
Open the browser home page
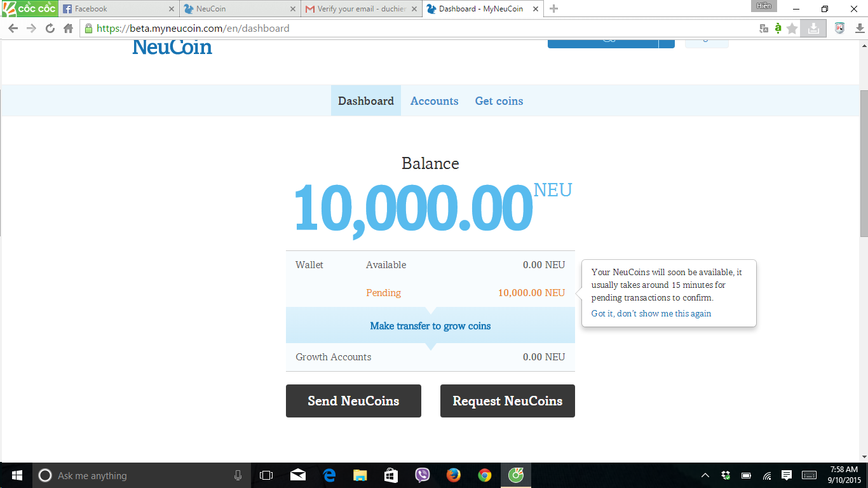(69, 29)
